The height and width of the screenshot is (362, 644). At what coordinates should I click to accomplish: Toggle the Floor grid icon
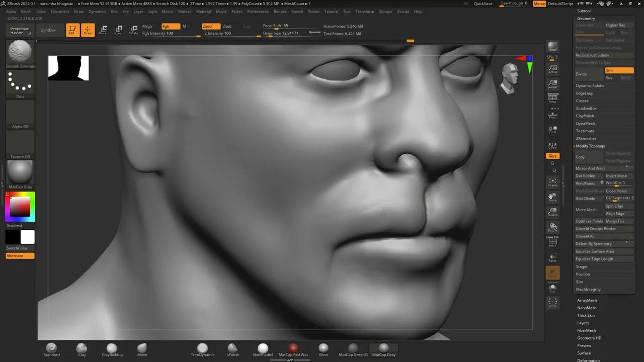552,116
